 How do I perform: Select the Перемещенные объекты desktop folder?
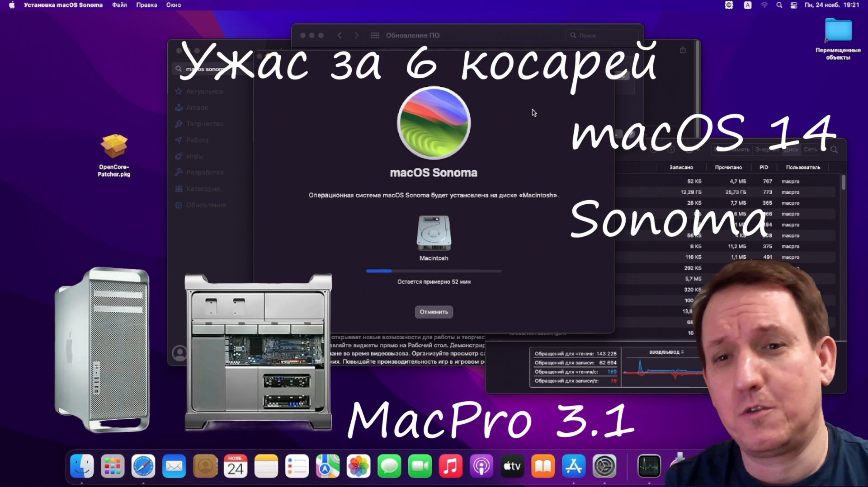(x=838, y=39)
